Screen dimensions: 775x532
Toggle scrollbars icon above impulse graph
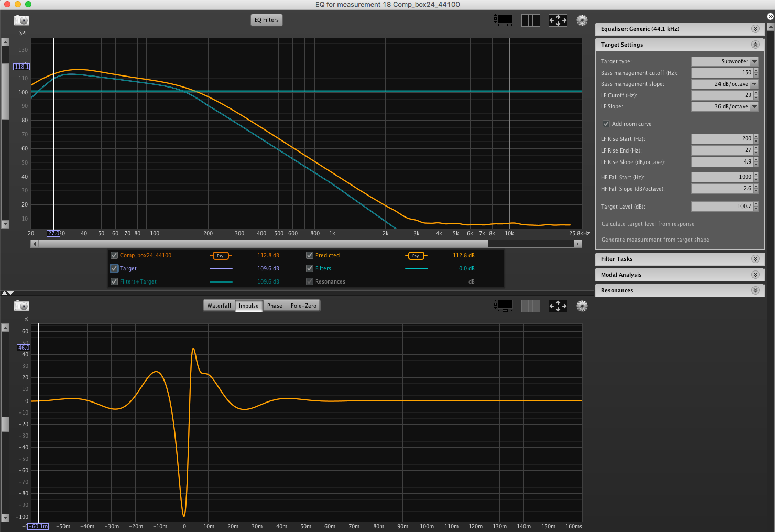pyautogui.click(x=504, y=306)
